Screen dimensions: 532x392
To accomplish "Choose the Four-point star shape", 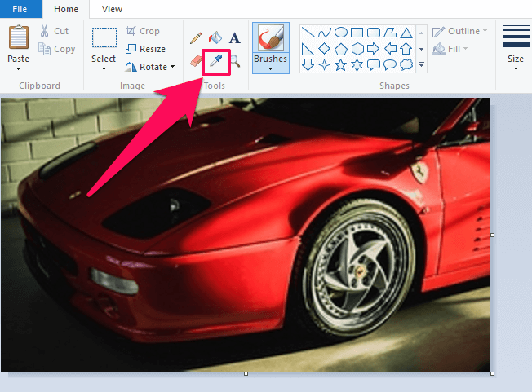I will coord(325,64).
